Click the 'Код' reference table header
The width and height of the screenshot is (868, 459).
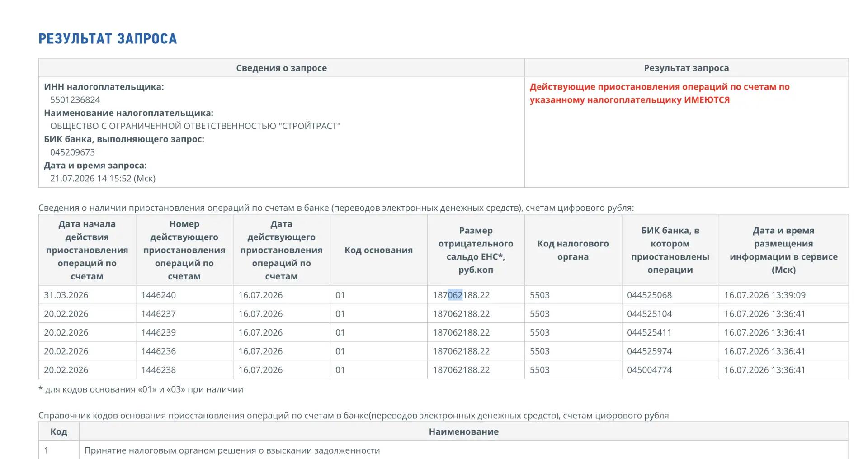tap(59, 431)
